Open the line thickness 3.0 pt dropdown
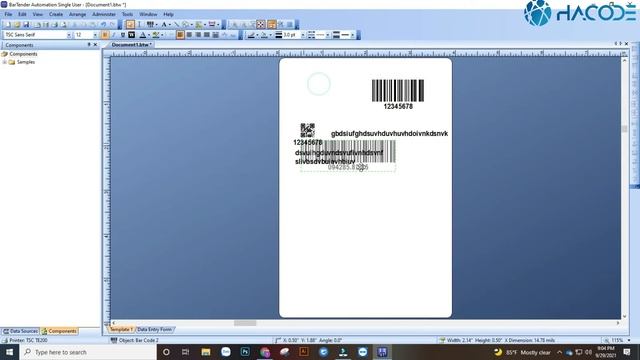Screen dimensions: 640x360 (302, 35)
